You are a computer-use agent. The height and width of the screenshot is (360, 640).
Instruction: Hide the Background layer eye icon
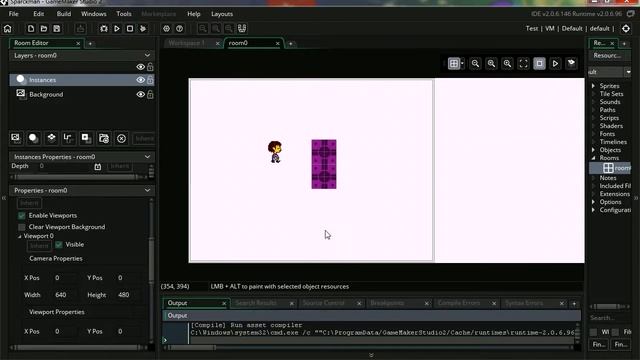pyautogui.click(x=140, y=94)
